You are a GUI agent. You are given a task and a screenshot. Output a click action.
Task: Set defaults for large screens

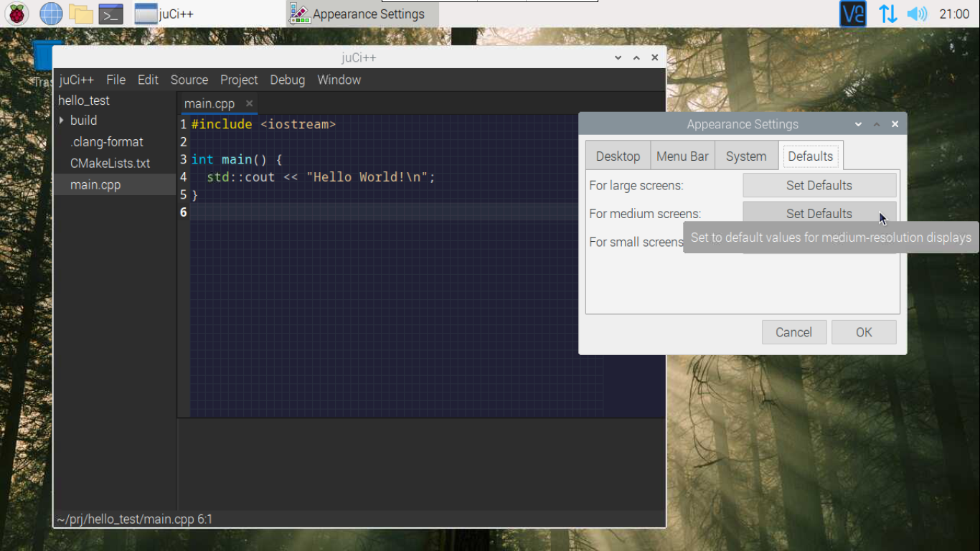coord(819,185)
